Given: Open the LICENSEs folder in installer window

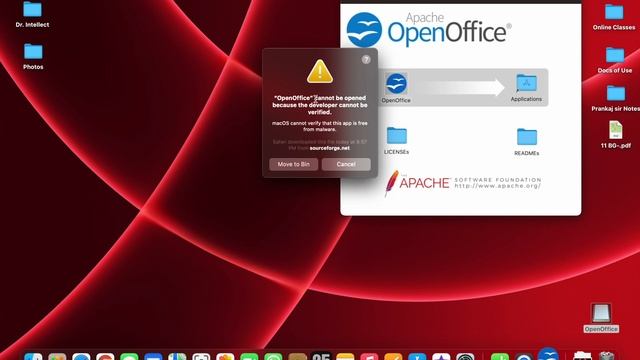Looking at the screenshot, I should coord(396,136).
